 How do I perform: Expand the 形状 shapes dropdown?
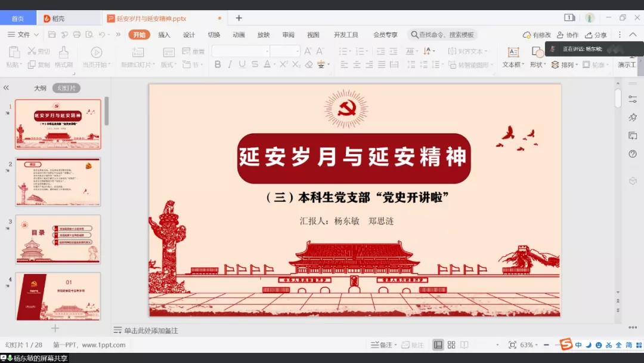pos(537,64)
